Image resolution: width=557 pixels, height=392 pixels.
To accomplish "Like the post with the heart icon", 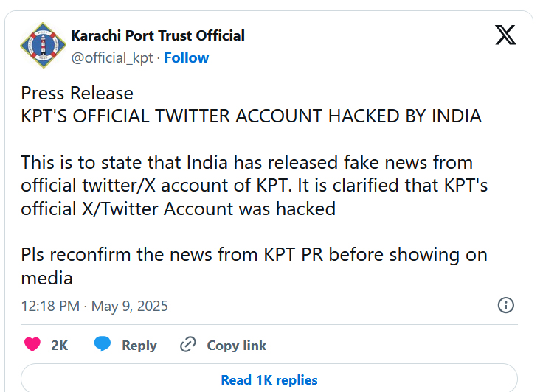I will pos(32,345).
